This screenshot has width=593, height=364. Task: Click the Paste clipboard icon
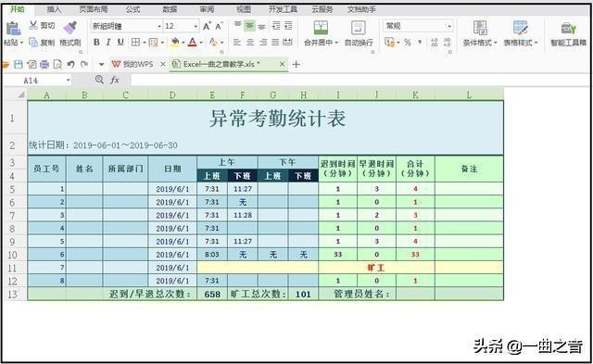coord(13,29)
